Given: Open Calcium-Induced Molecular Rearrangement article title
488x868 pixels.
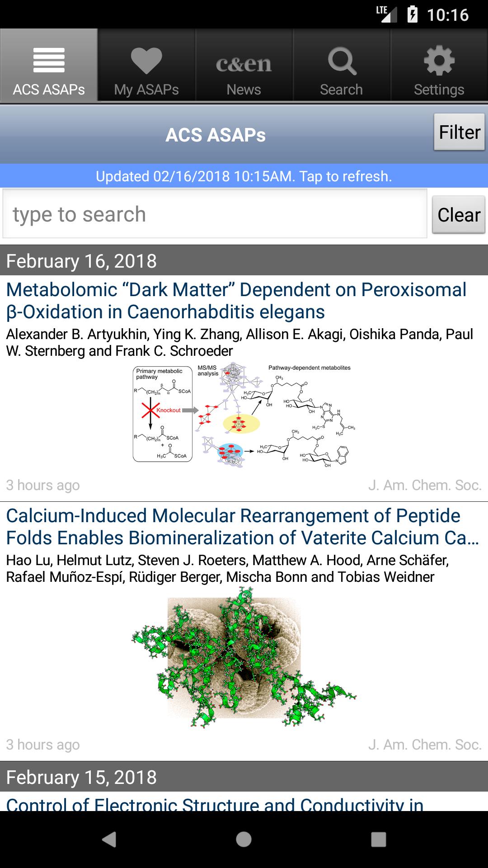Looking at the screenshot, I should click(x=242, y=527).
